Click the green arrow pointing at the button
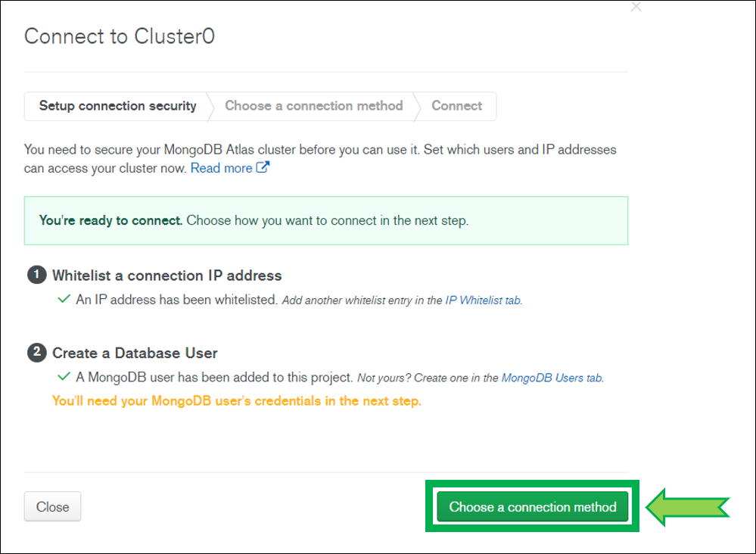The width and height of the screenshot is (756, 554). 688,507
